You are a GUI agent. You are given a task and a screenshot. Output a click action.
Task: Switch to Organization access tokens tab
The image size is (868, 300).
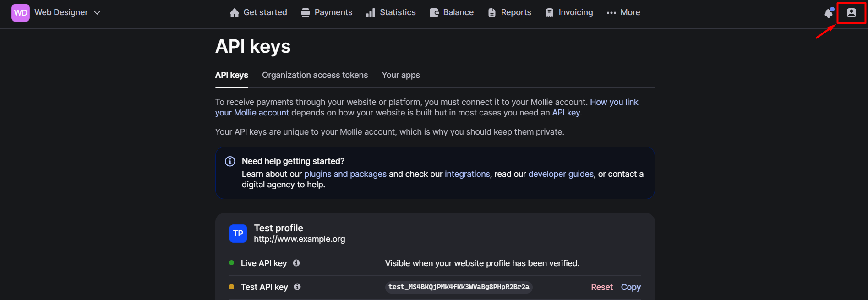[x=315, y=75]
